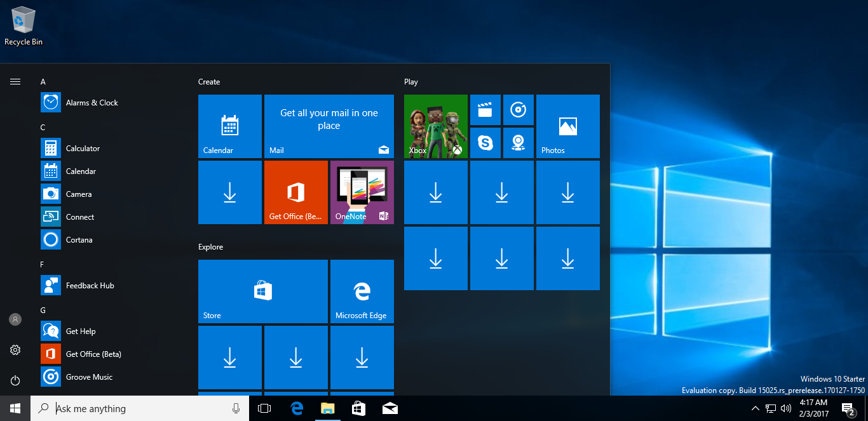Open the Store tile in Explore group
The height and width of the screenshot is (421, 868).
[x=263, y=291]
